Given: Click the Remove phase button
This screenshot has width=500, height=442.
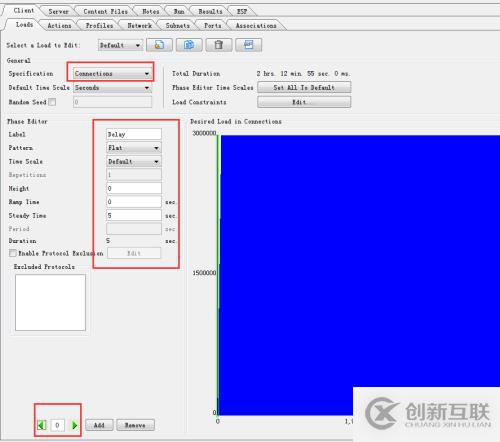Looking at the screenshot, I should [x=135, y=425].
